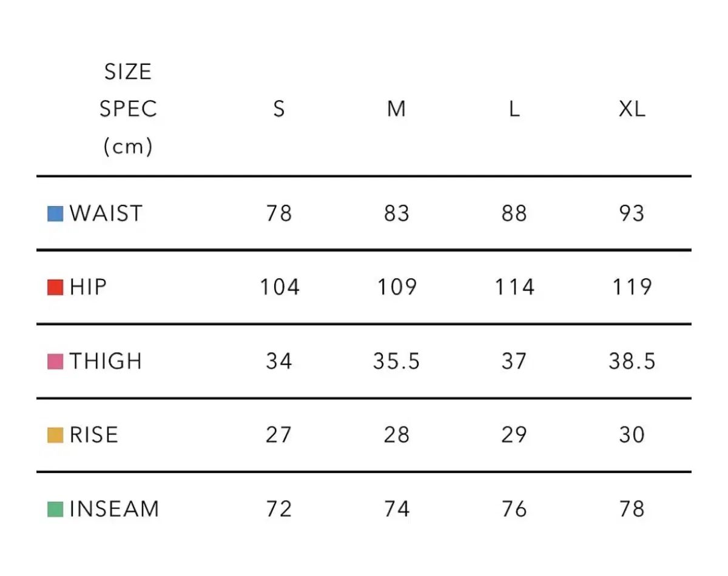Click the INSEAM row label

pyautogui.click(x=115, y=509)
